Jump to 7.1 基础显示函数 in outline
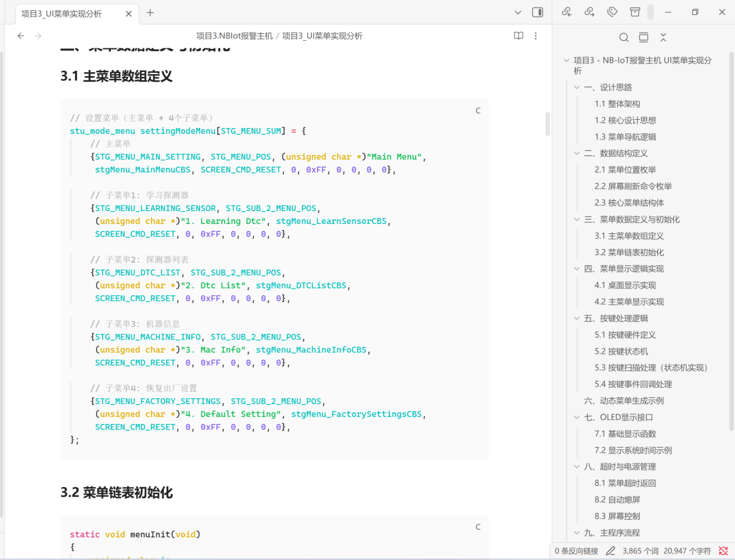 click(625, 434)
